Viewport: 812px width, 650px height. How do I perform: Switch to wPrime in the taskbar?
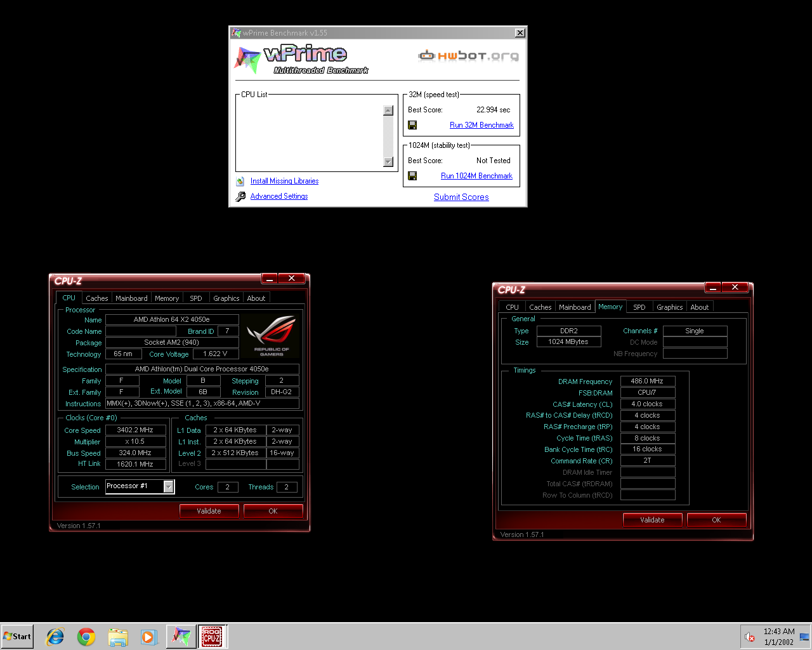(x=181, y=637)
